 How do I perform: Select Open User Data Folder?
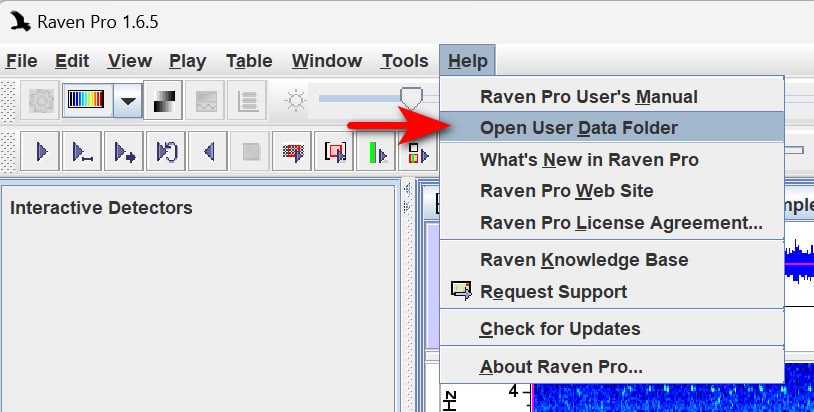pos(612,128)
